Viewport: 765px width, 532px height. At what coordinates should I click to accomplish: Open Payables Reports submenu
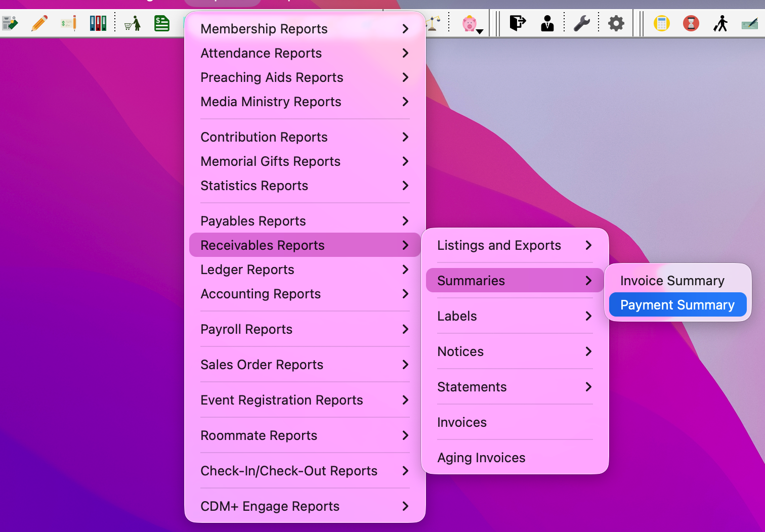(305, 221)
